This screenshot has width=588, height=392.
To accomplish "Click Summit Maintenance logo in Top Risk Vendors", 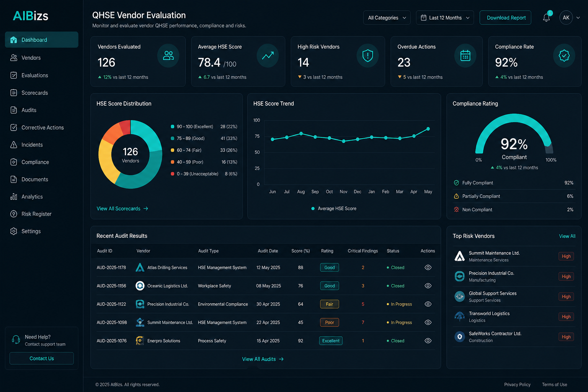I will pyautogui.click(x=459, y=256).
